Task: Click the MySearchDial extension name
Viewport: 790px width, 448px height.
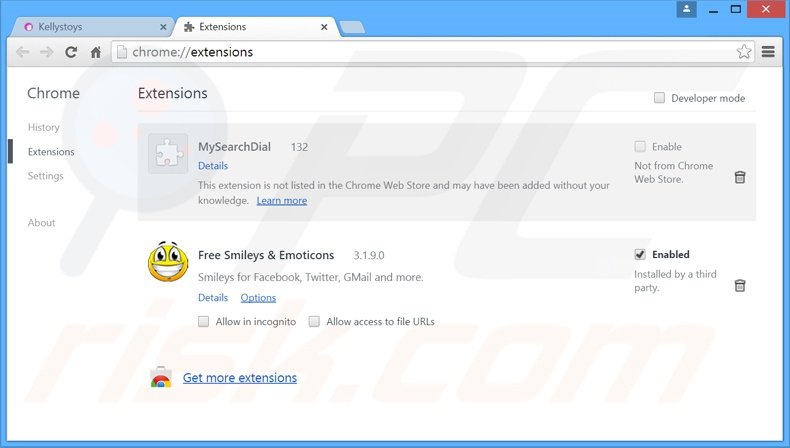Action: pyautogui.click(x=234, y=147)
